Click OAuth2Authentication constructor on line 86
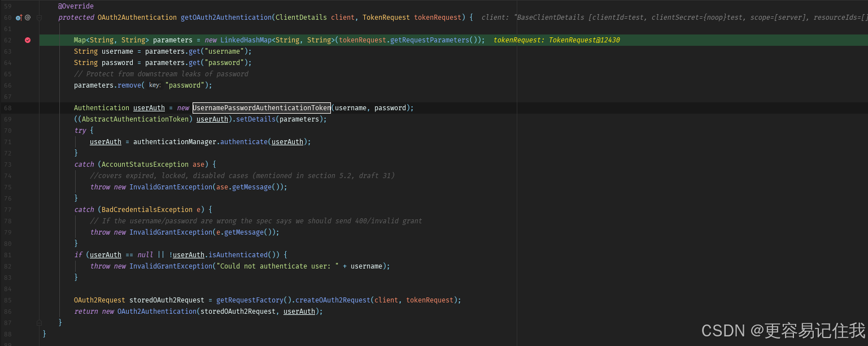Screen dimensions: 868x346 pos(157,312)
